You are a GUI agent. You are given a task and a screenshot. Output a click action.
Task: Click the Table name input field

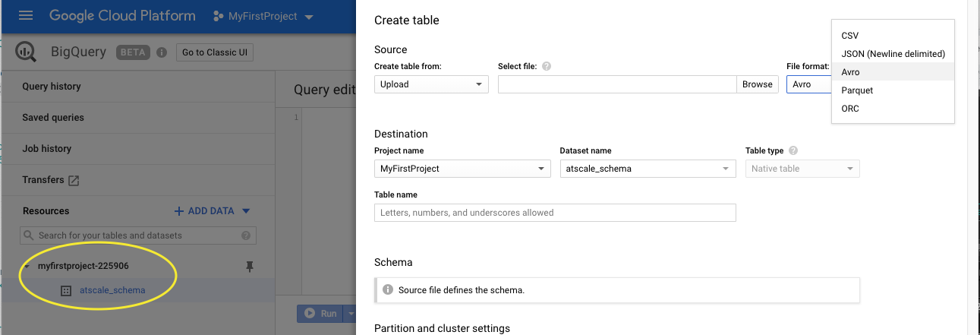pyautogui.click(x=555, y=213)
